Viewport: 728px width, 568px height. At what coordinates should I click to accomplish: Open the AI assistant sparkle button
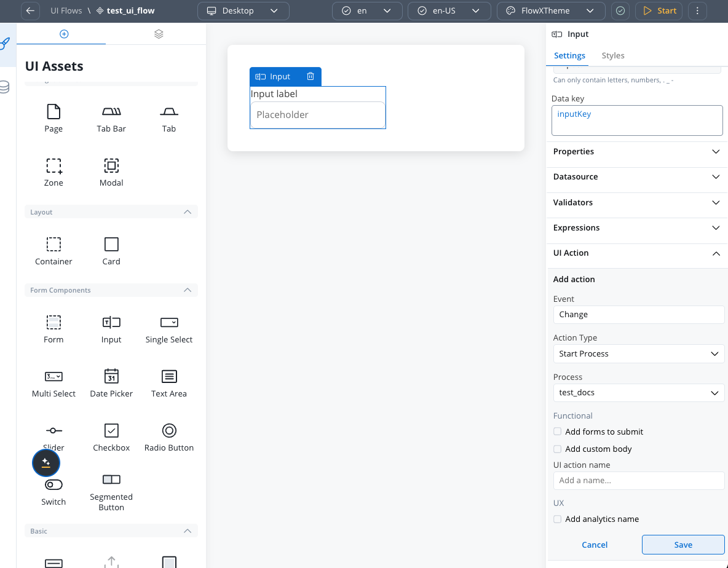click(x=46, y=463)
